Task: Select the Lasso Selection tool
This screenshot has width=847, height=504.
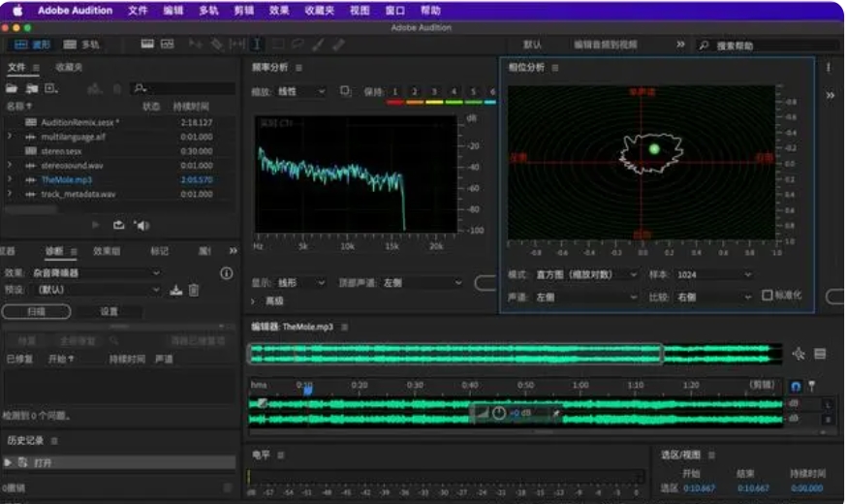Action: coord(298,45)
